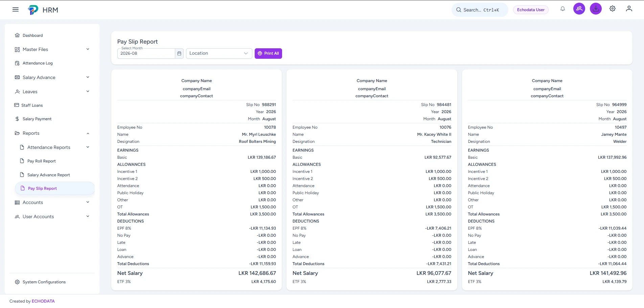Click the System Configurations gear icon

tap(17, 282)
